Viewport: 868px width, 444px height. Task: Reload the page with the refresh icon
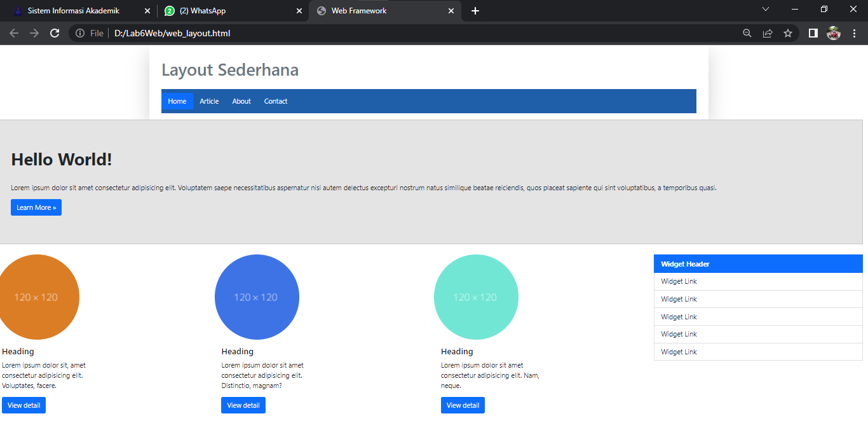point(55,33)
